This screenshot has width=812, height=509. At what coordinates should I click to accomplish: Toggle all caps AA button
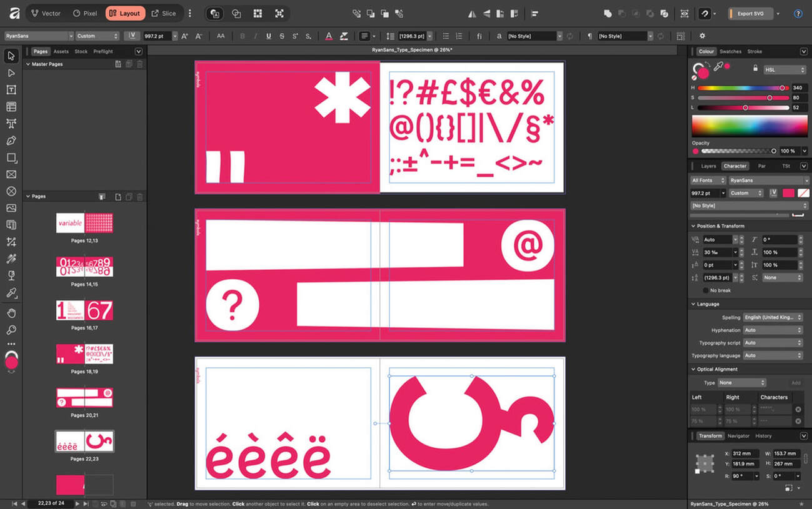point(221,36)
